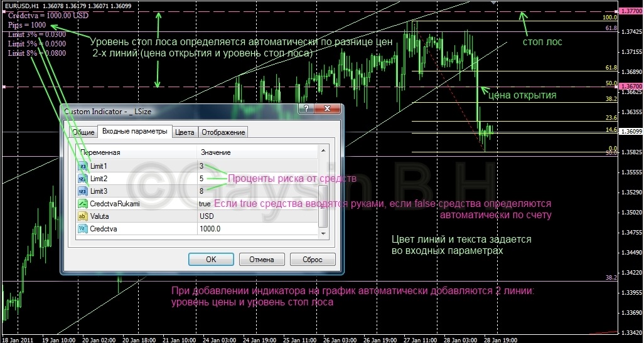Click the CredctvaRukami boolean parameter icon
644x343 pixels.
tap(83, 204)
